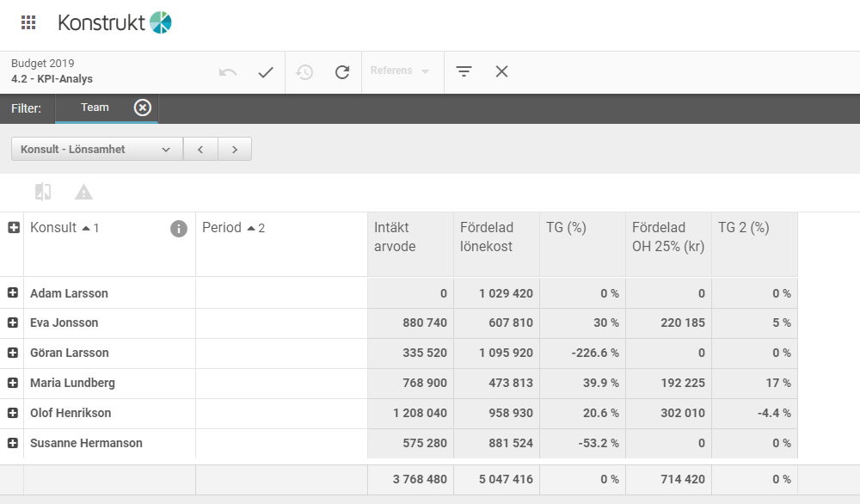Screen dimensions: 860x504
Task: Click the refresh icon
Action: click(x=342, y=72)
